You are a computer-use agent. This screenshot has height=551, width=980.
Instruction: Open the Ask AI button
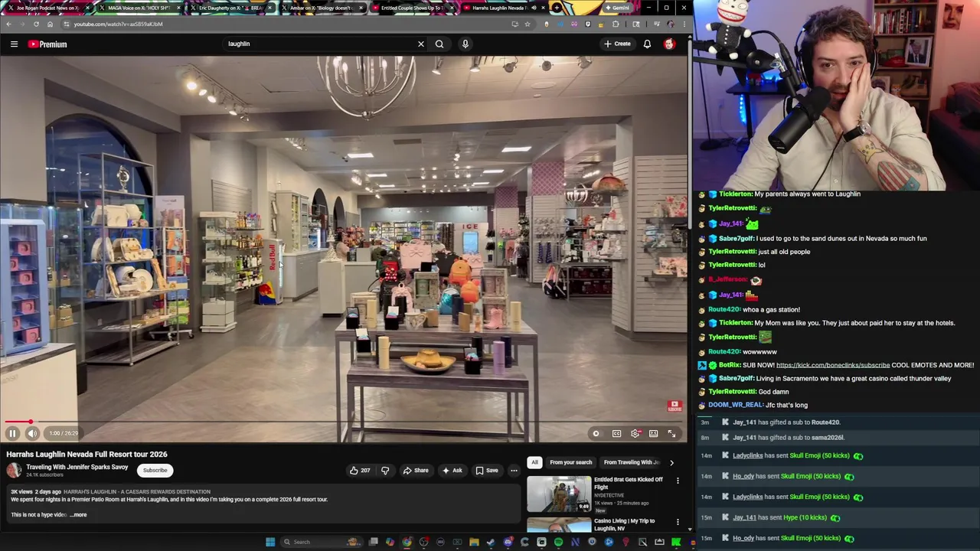(x=452, y=471)
